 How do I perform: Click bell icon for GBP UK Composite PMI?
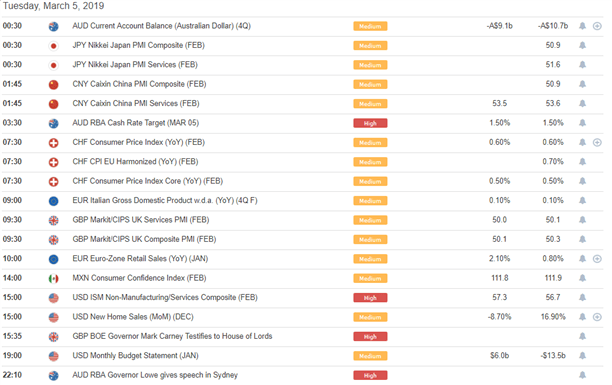582,239
